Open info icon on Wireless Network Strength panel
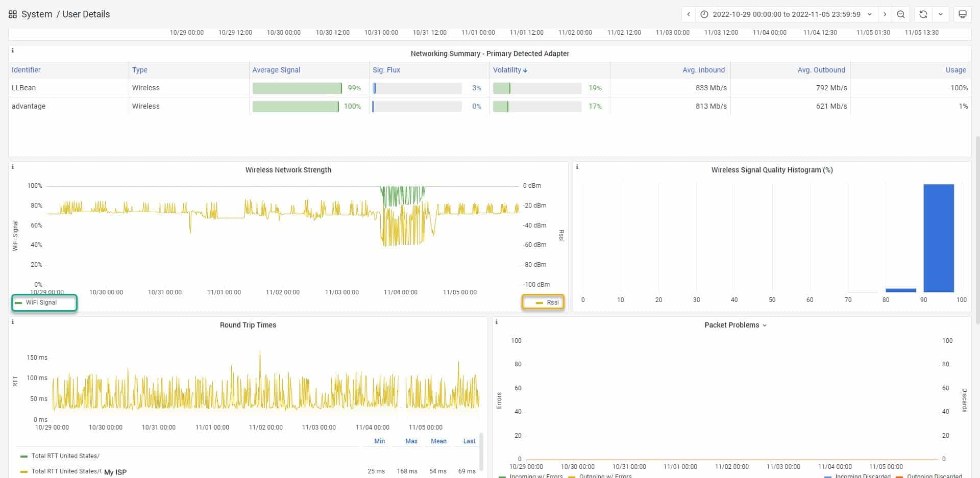Screen dimensions: 980x478 point(13,167)
